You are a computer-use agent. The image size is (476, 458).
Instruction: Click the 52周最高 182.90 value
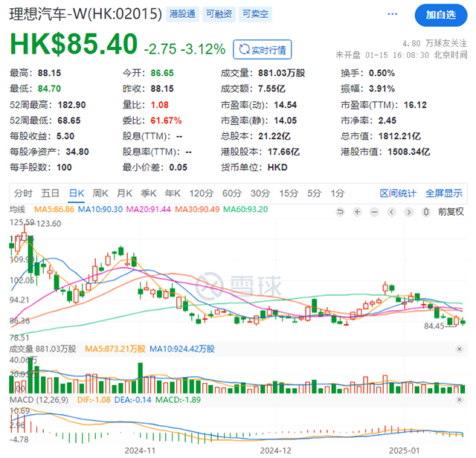[71, 105]
